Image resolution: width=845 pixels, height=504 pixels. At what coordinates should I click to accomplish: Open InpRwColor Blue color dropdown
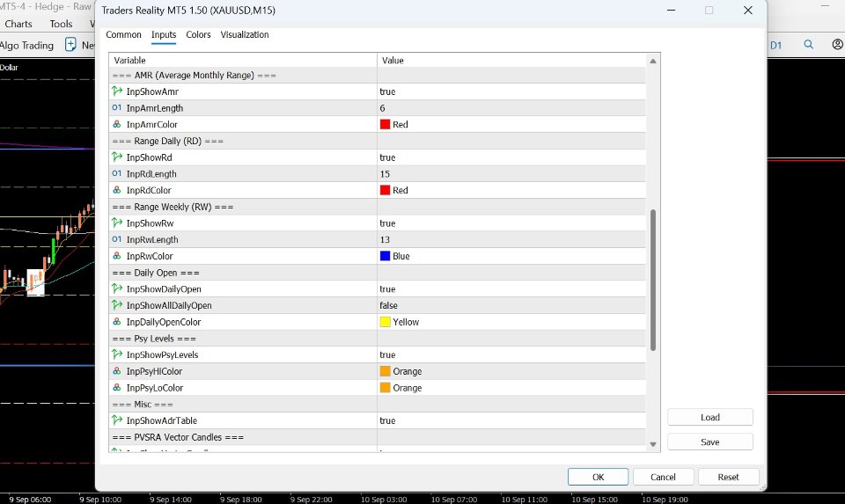511,256
